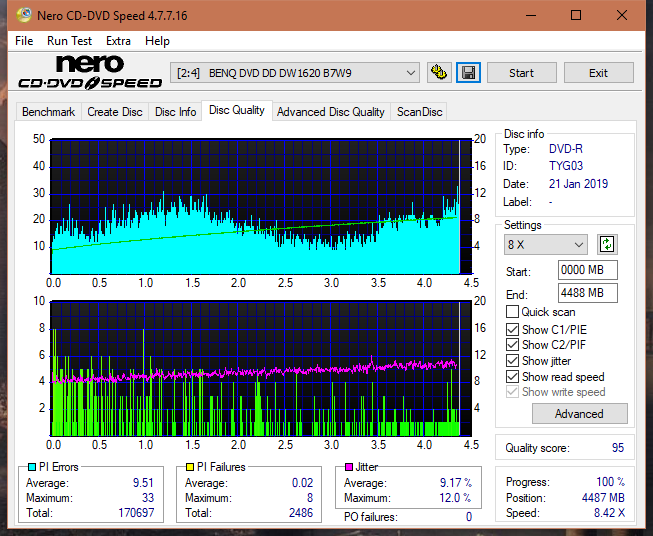The image size is (653, 536).
Task: Click the disc ID TYG03 text
Action: click(566, 166)
